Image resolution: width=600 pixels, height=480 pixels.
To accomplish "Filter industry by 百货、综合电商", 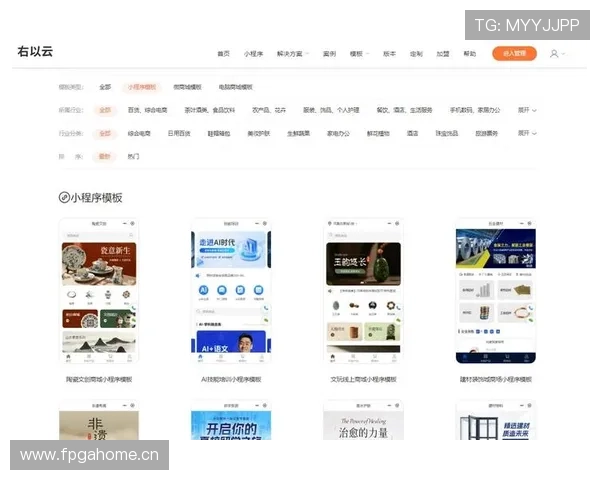I will pos(147,110).
